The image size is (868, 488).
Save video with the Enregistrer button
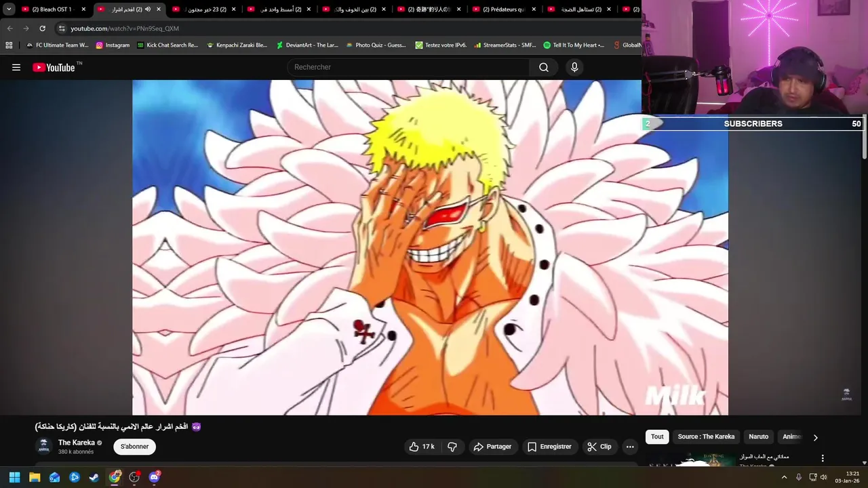click(549, 447)
